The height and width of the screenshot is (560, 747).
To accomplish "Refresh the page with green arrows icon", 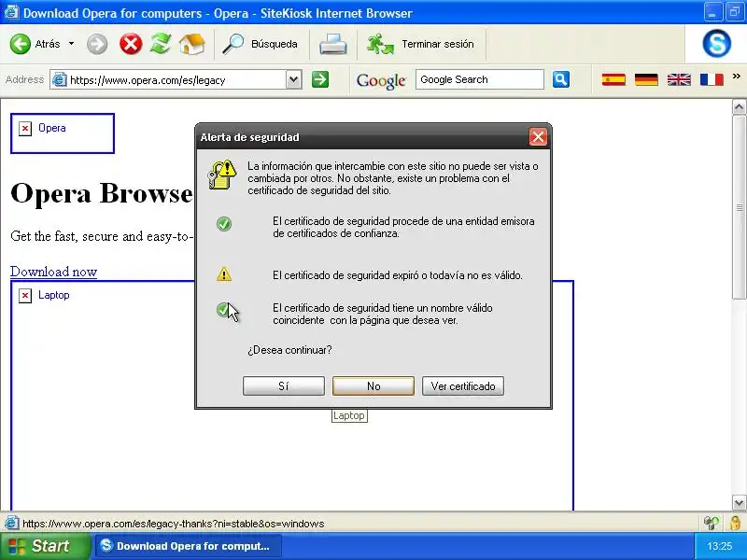I will [161, 44].
